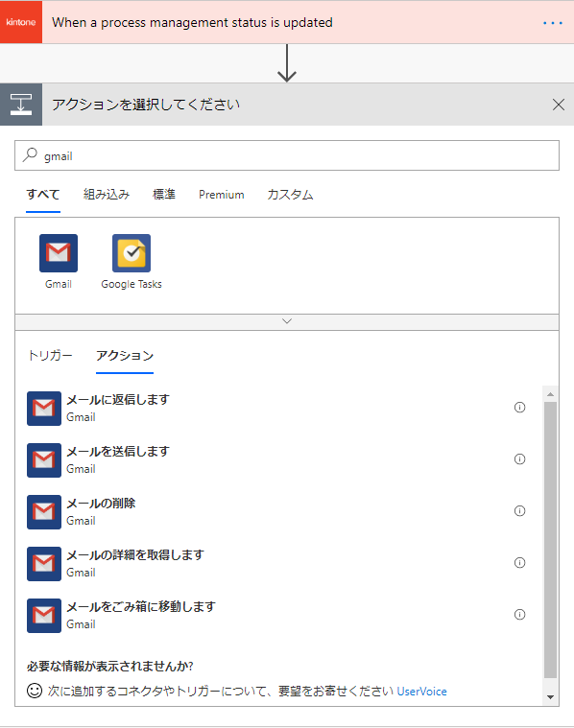Click the action list scrollbar thumb
The image size is (574, 728).
[550, 540]
